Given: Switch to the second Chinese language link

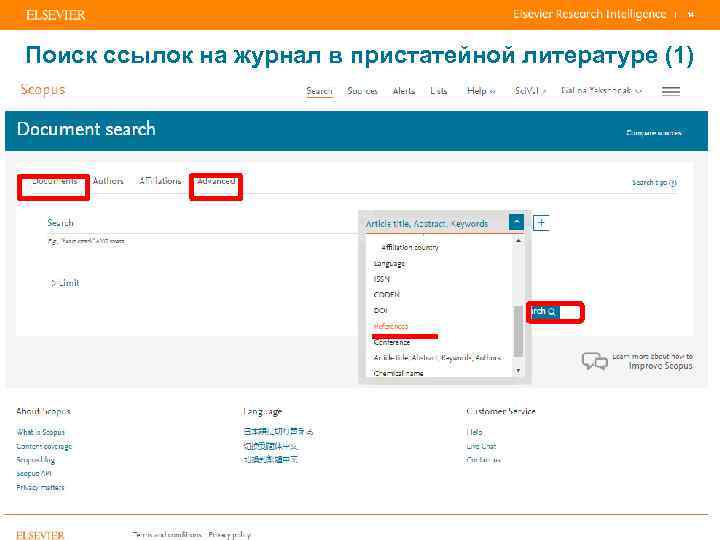Looking at the screenshot, I should click(270, 445).
